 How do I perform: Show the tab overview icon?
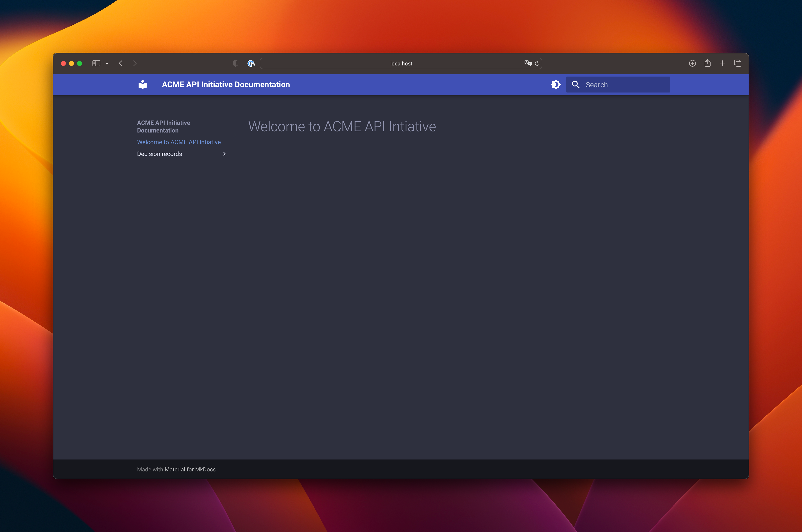tap(738, 63)
